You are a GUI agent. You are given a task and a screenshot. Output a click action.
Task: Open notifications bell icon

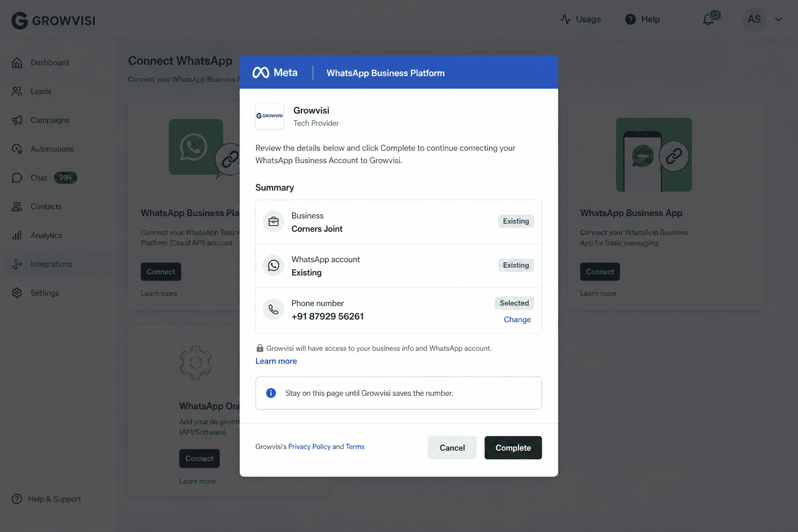709,20
